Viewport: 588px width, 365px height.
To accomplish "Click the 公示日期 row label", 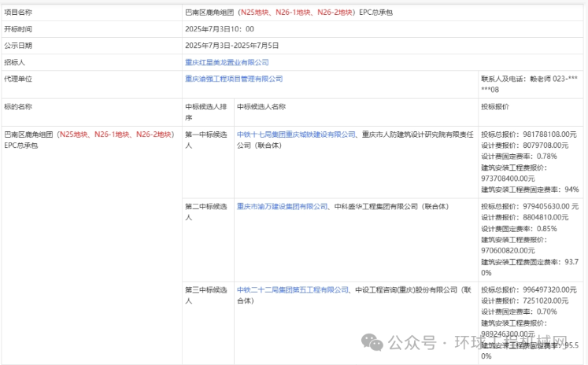I will pyautogui.click(x=18, y=46).
